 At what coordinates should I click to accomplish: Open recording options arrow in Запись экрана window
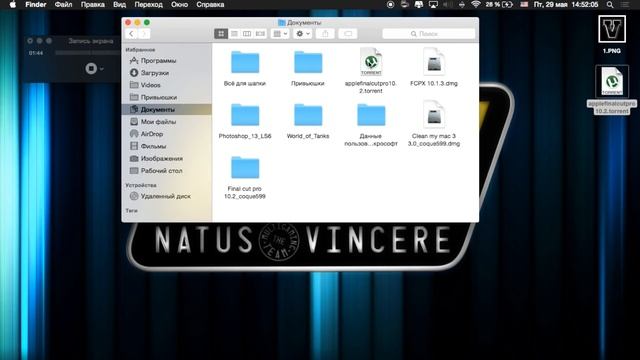coord(102,69)
